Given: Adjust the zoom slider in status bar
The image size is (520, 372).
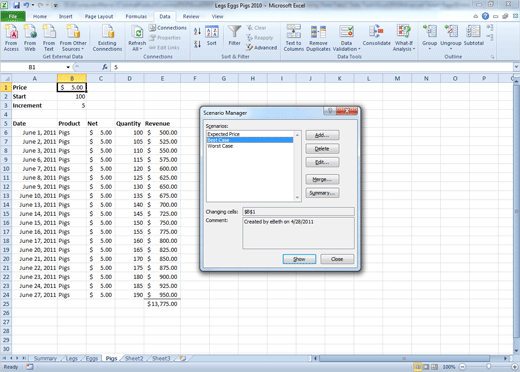Looking at the screenshot, I should pos(488,367).
